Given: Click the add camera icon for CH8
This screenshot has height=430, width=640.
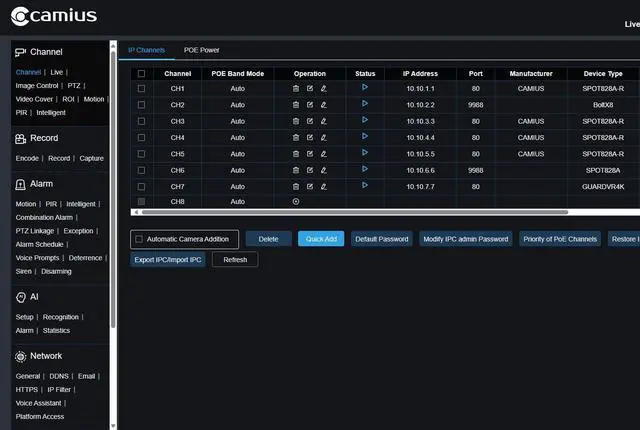Looking at the screenshot, I should coord(296,202).
